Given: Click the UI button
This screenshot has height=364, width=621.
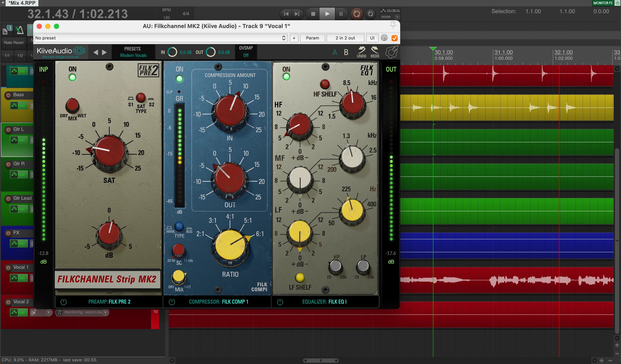Looking at the screenshot, I should click(372, 38).
